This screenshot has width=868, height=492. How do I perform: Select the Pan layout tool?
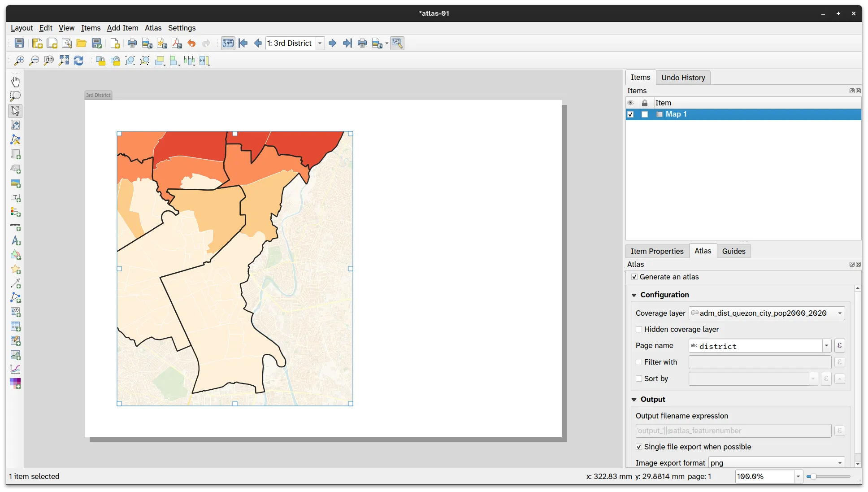tap(16, 81)
